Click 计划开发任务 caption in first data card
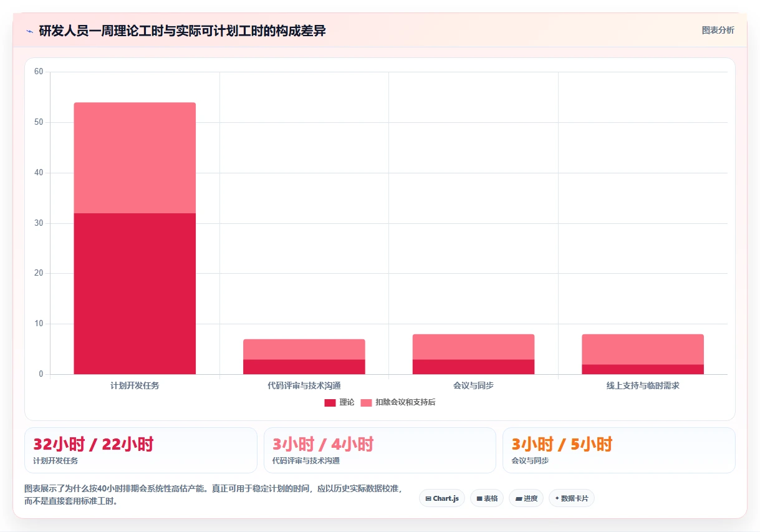This screenshot has width=760, height=532. [x=55, y=461]
